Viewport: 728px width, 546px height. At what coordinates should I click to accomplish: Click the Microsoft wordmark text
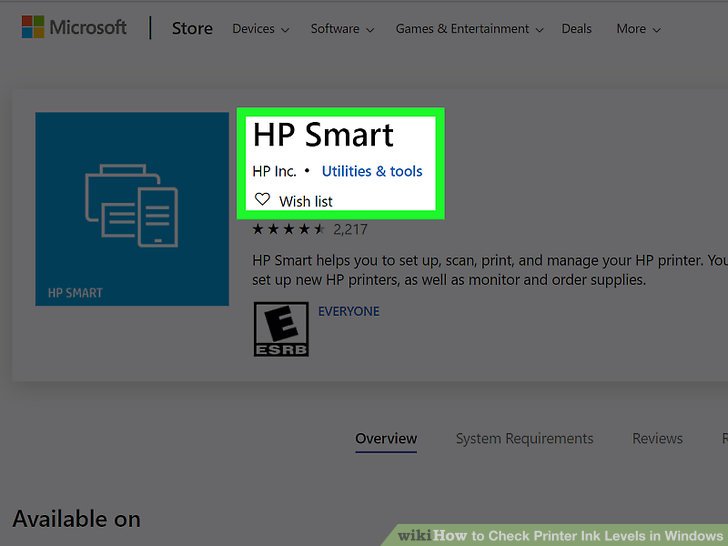coord(88,27)
